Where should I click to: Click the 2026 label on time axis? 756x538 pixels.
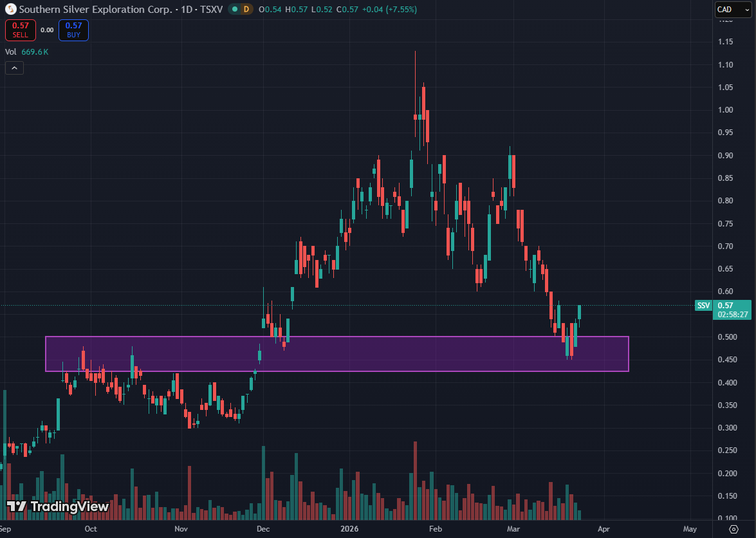[350, 529]
